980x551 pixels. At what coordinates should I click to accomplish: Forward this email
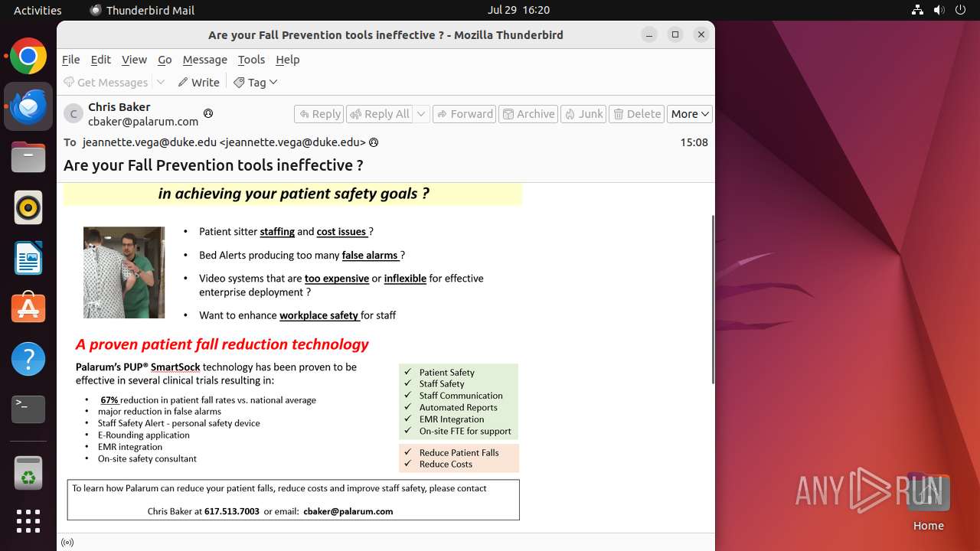click(x=465, y=114)
